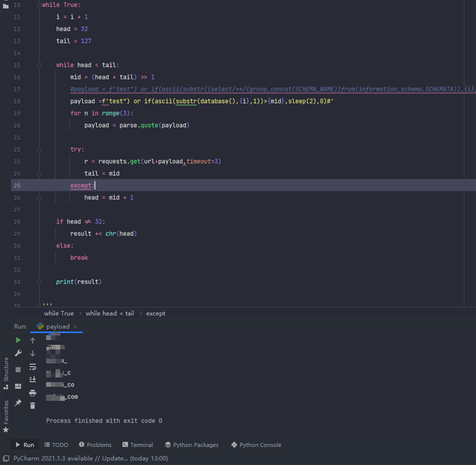The image size is (476, 465).
Task: Open run configuration wrench icon
Action: (x=18, y=354)
